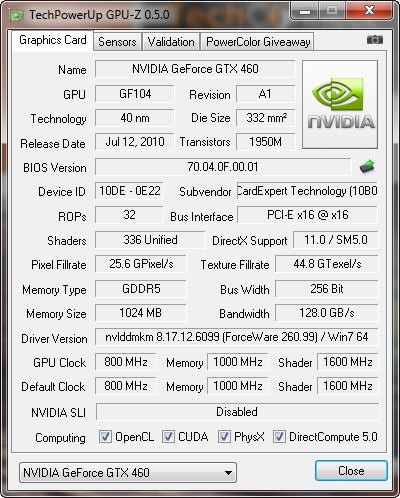Click the BIOS Version field
The width and height of the screenshot is (400, 498).
[x=223, y=167]
